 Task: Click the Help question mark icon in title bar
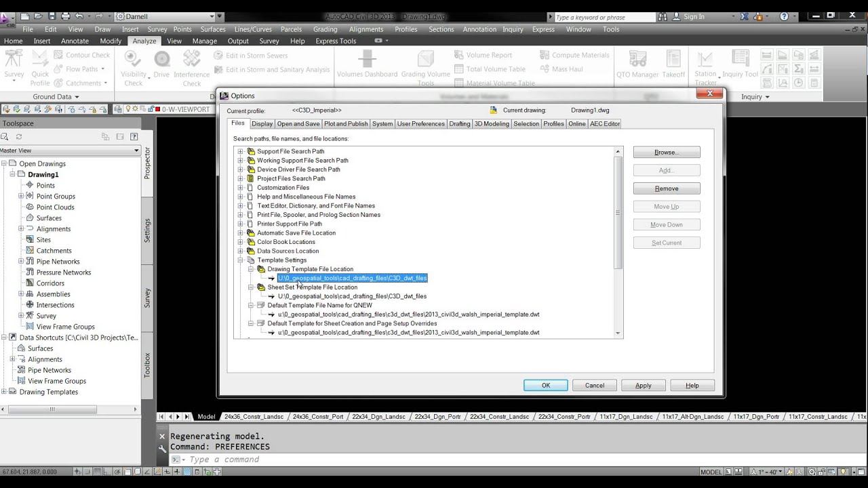click(785, 16)
